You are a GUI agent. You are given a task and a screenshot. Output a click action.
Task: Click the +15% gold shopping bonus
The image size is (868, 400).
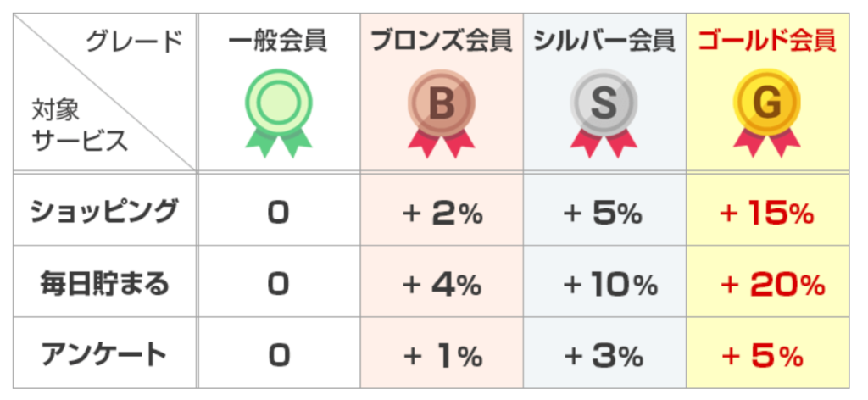(767, 214)
